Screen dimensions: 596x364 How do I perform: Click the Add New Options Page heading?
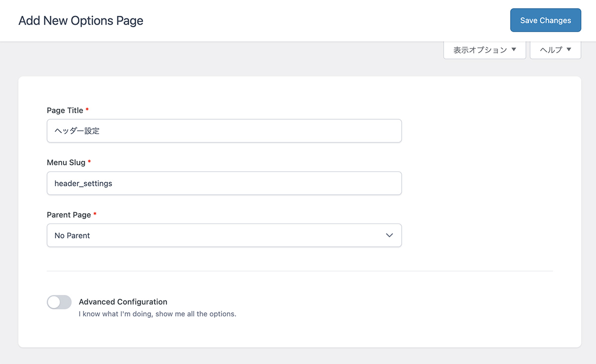pyautogui.click(x=81, y=21)
